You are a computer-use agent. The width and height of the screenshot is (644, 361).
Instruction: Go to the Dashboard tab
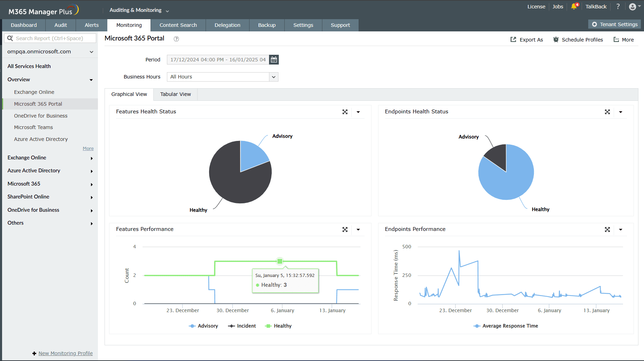(24, 25)
